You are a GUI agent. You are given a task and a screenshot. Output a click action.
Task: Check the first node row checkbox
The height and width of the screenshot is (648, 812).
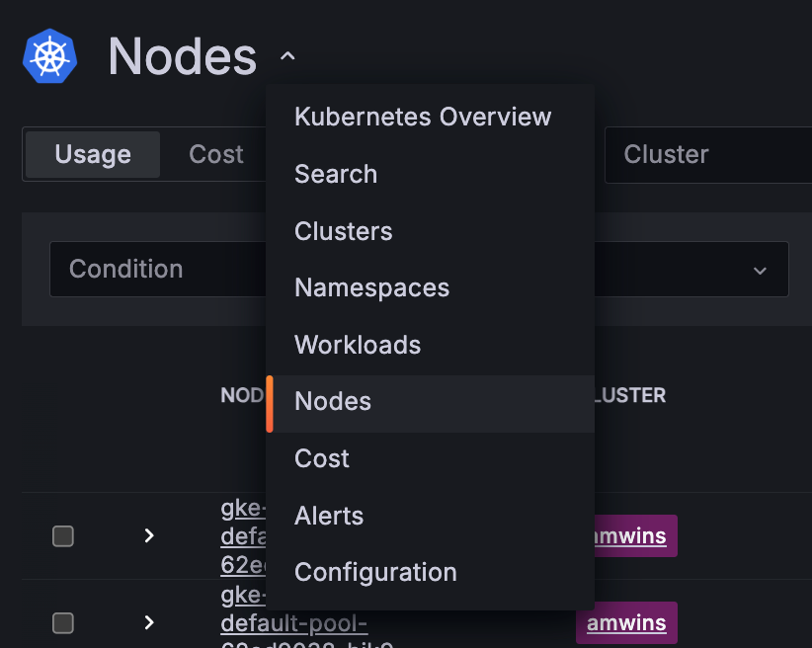(63, 535)
